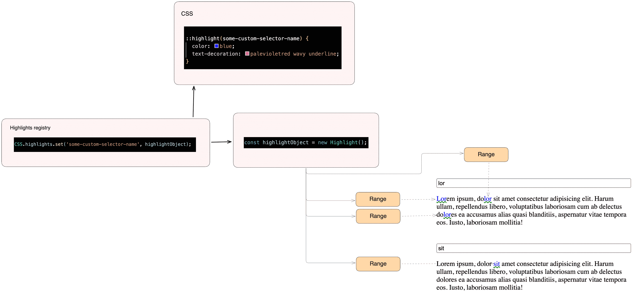644x300 pixels.
Task: Click the 'Highlights registry' label
Action: tap(30, 128)
